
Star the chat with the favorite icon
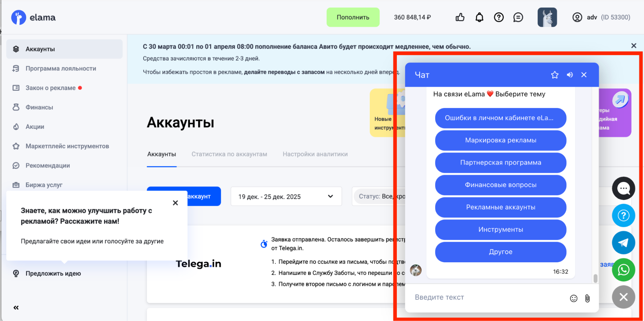[554, 75]
